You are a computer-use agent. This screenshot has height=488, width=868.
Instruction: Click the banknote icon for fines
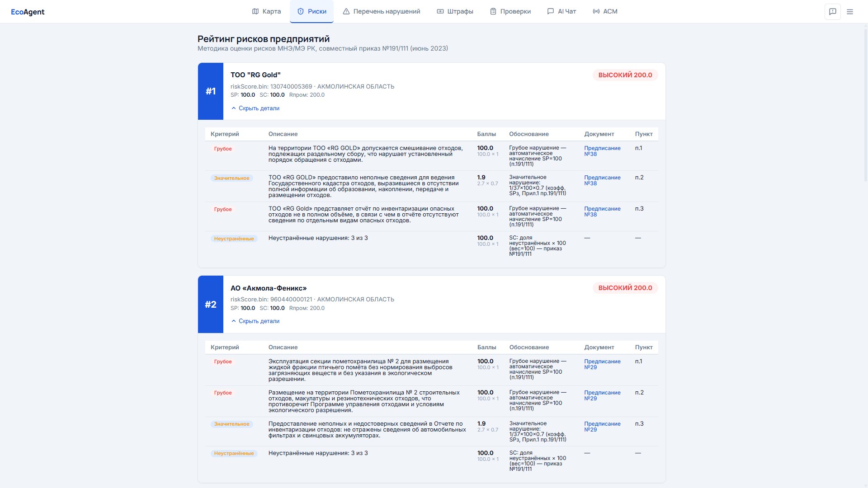pyautogui.click(x=440, y=11)
